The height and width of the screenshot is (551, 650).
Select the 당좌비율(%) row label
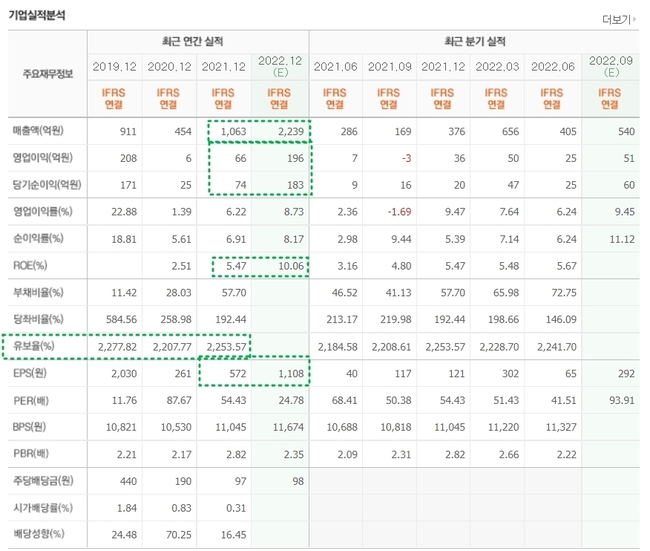(38, 319)
